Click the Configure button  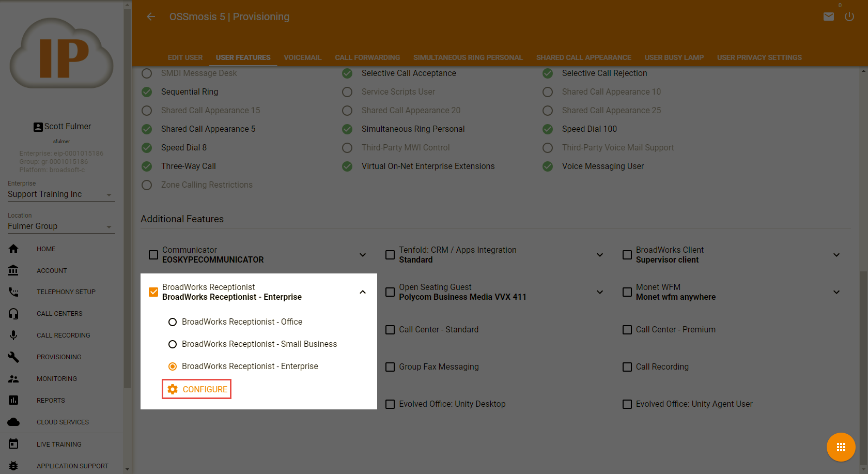(x=197, y=389)
